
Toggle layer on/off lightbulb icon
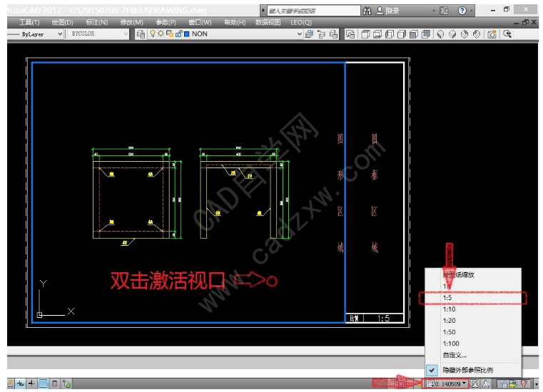153,33
